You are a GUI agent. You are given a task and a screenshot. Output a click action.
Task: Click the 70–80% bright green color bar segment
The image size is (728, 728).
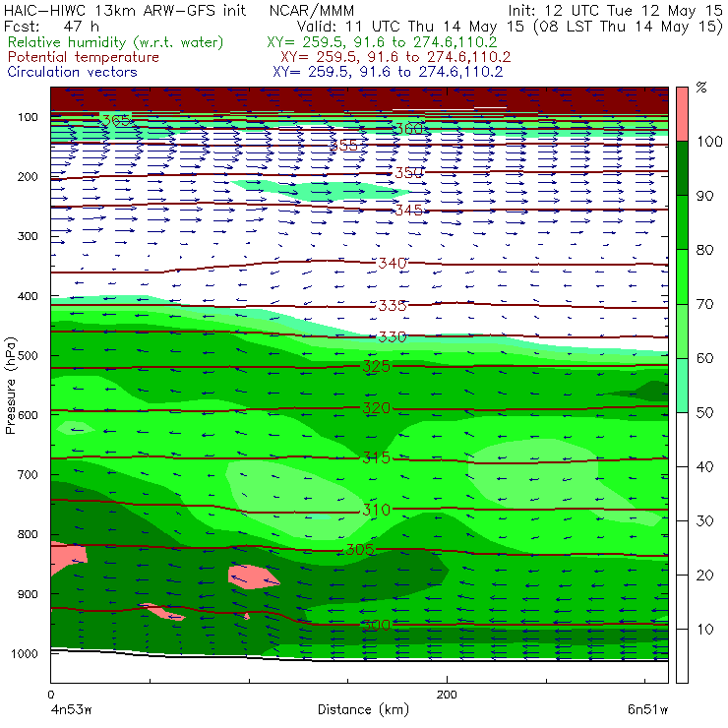tap(682, 276)
